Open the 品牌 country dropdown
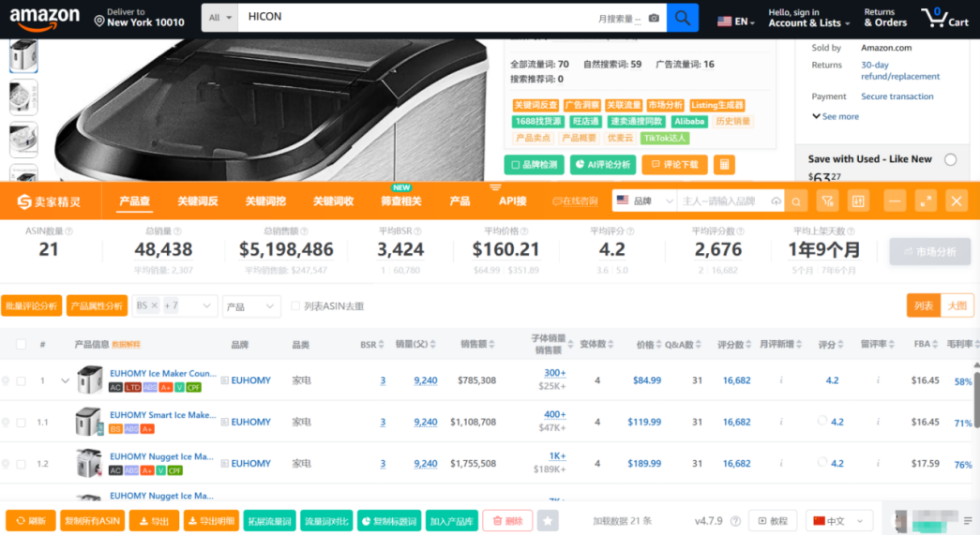This screenshot has height=536, width=980. coord(644,201)
